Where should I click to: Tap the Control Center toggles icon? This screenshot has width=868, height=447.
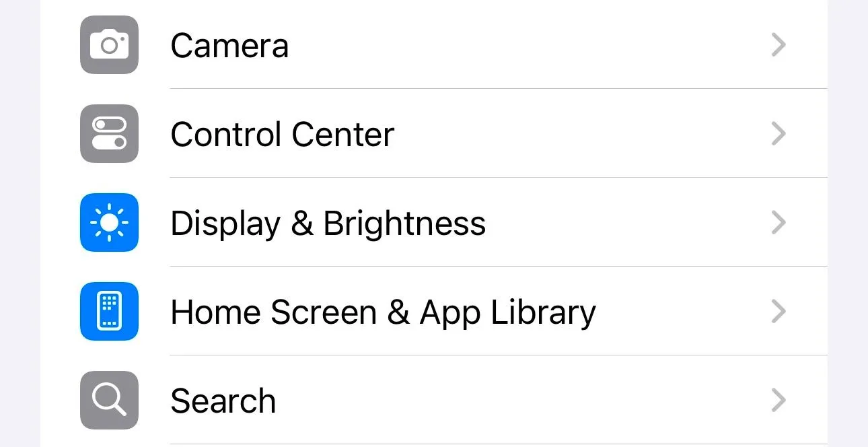pos(109,134)
